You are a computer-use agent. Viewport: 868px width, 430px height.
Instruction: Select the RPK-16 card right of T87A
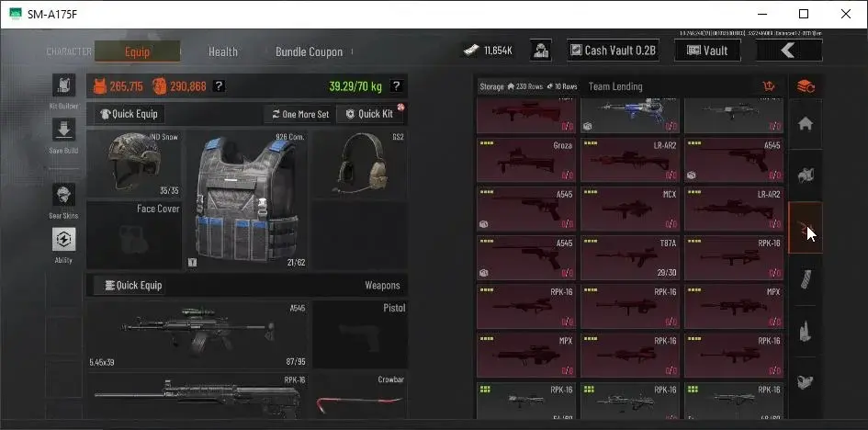(x=734, y=258)
